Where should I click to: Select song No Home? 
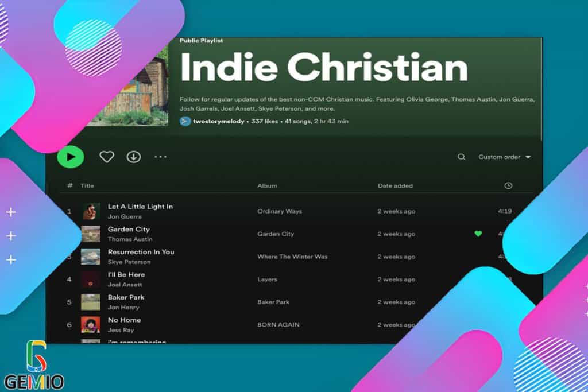click(x=124, y=320)
